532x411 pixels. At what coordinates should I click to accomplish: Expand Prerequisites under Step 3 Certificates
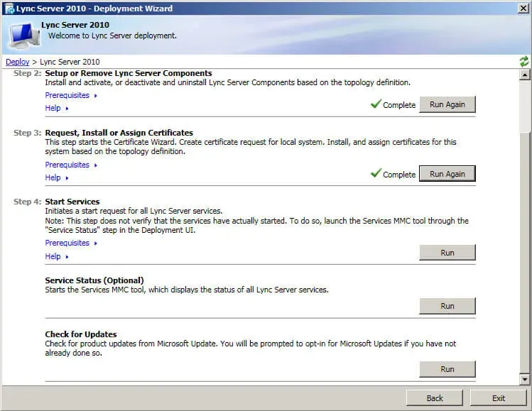pyautogui.click(x=71, y=165)
